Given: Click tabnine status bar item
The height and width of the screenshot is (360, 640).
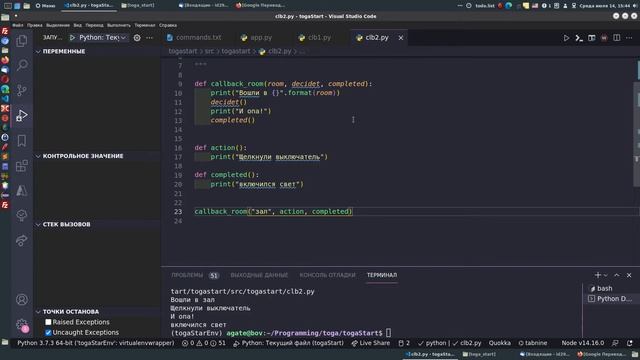Looking at the screenshot, I should click(x=533, y=343).
